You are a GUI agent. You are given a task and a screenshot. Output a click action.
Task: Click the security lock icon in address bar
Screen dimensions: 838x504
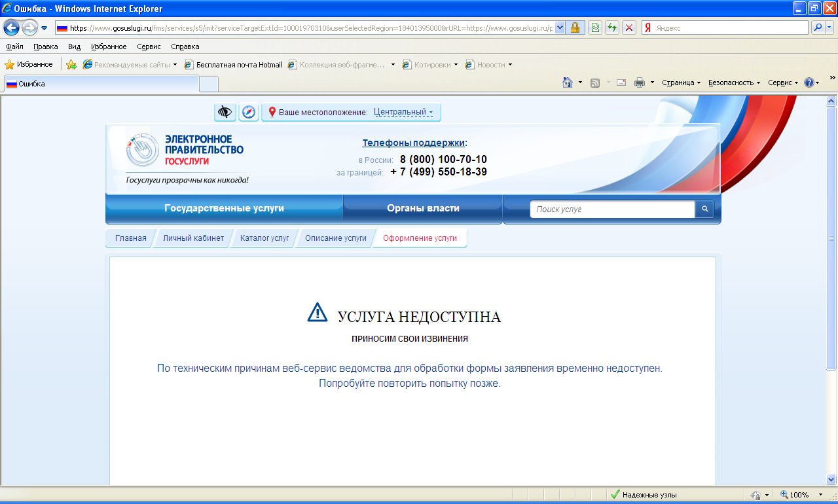tap(575, 27)
